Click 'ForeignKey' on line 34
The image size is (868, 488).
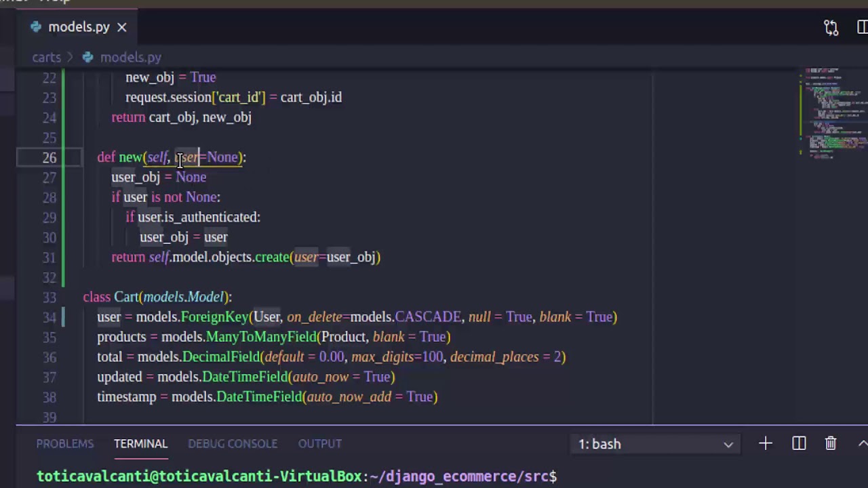click(x=214, y=317)
